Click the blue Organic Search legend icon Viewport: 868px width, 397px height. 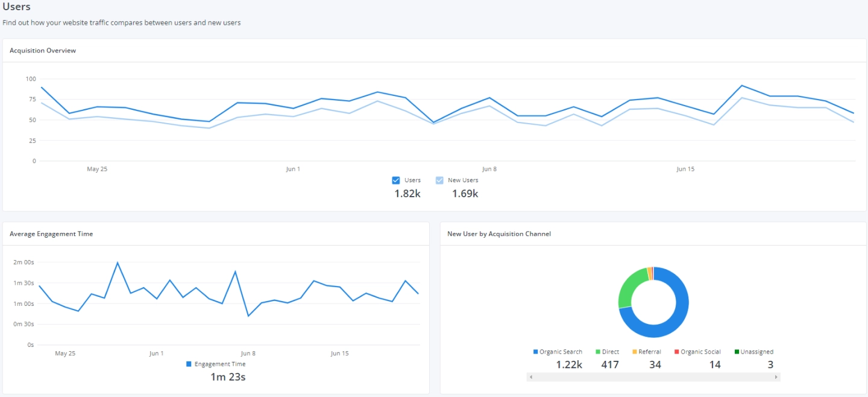(x=535, y=352)
